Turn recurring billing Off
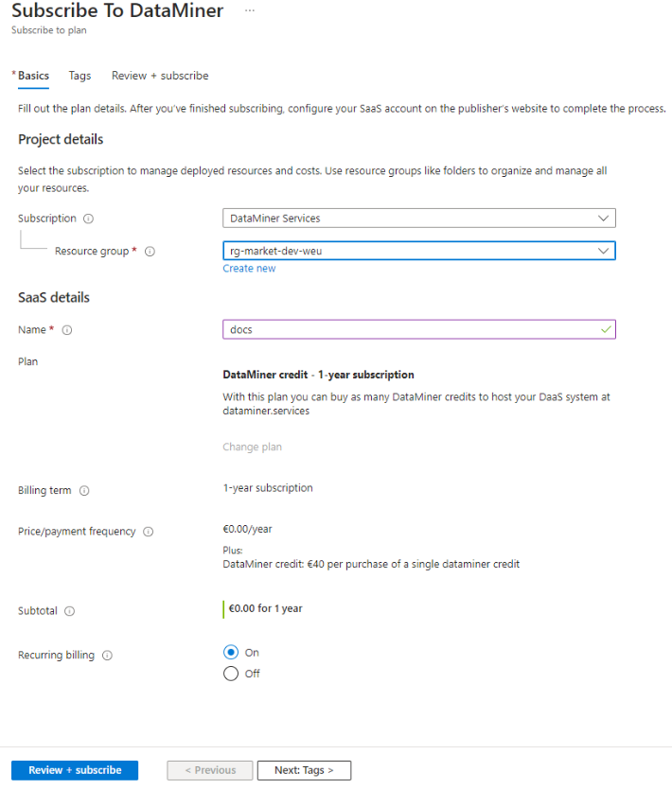 coord(231,674)
